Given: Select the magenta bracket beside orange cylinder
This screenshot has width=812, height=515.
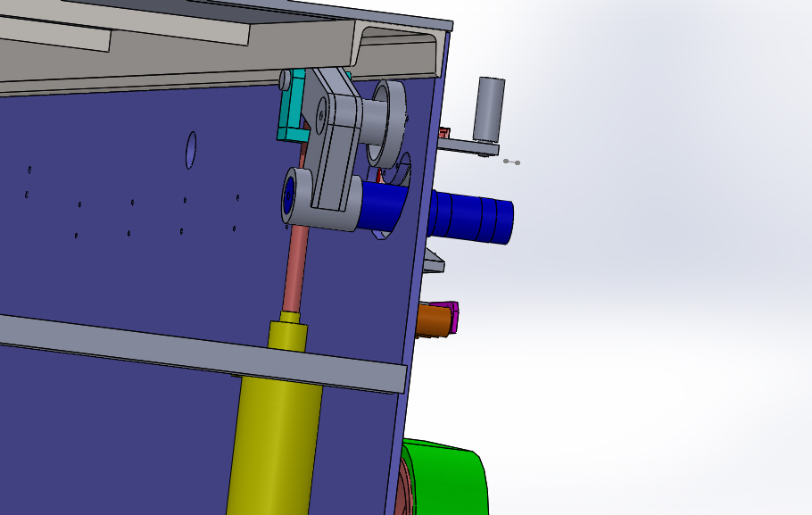Looking at the screenshot, I should (454, 317).
